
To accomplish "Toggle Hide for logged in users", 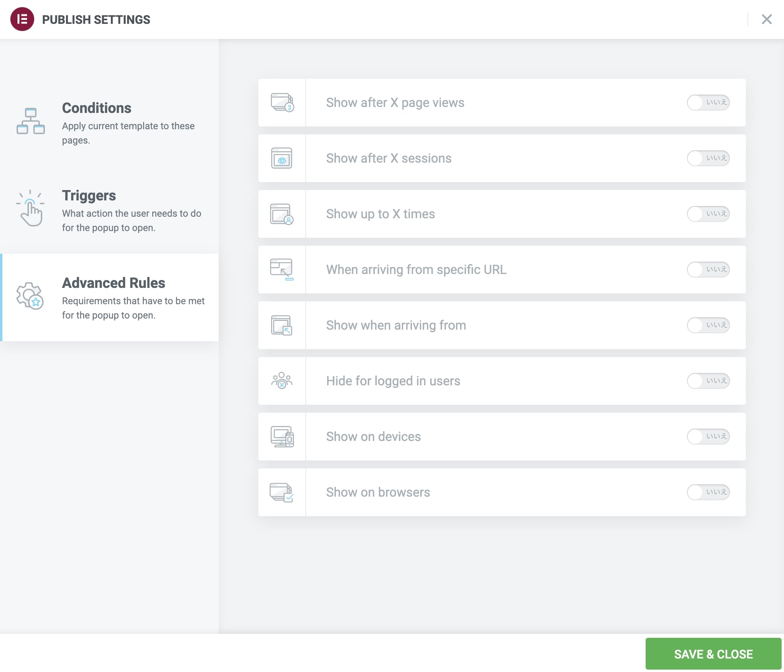I will 708,381.
